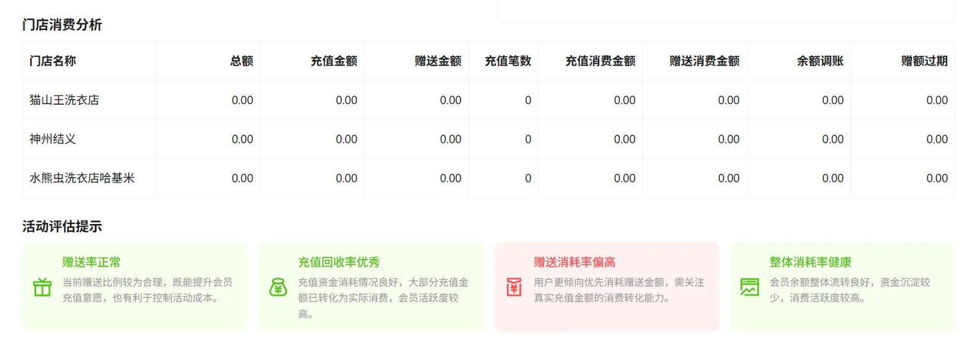Viewport: 980px width, 346px height.
Task: Click 赠送消费金额 value in 水熊虫洗衣店哈基米 row
Action: 729,178
